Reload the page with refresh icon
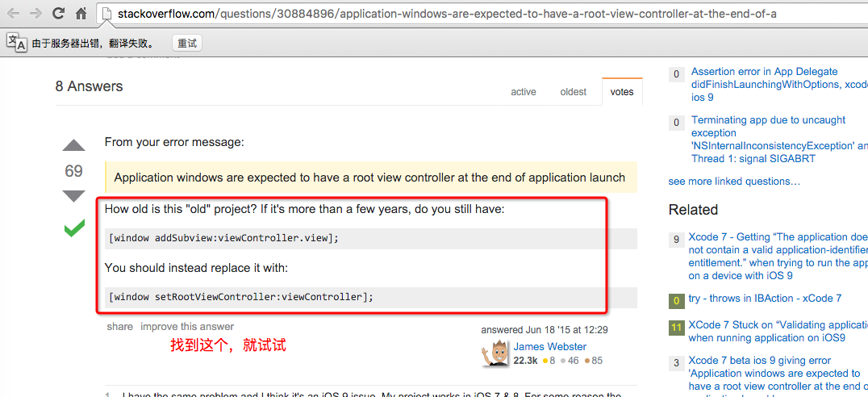 coord(58,13)
